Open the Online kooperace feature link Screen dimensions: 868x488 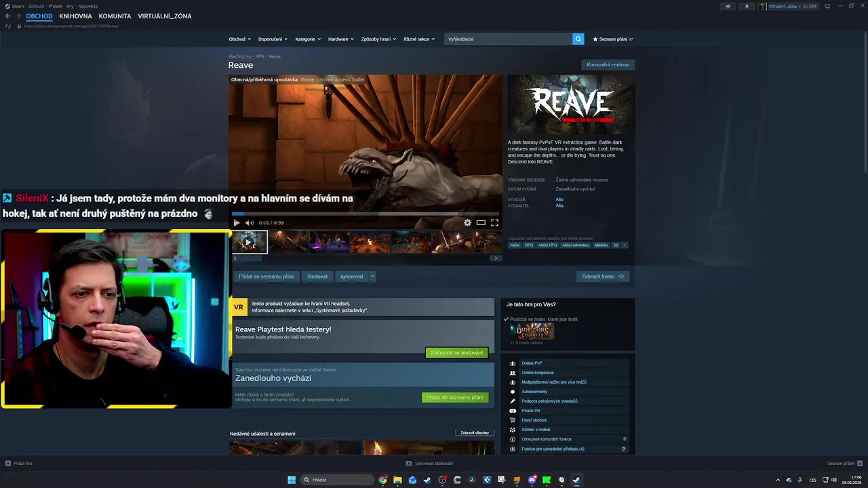(538, 373)
